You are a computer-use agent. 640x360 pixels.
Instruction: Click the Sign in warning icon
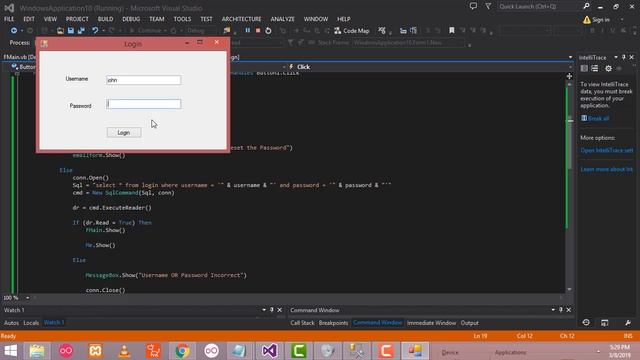(x=587, y=20)
